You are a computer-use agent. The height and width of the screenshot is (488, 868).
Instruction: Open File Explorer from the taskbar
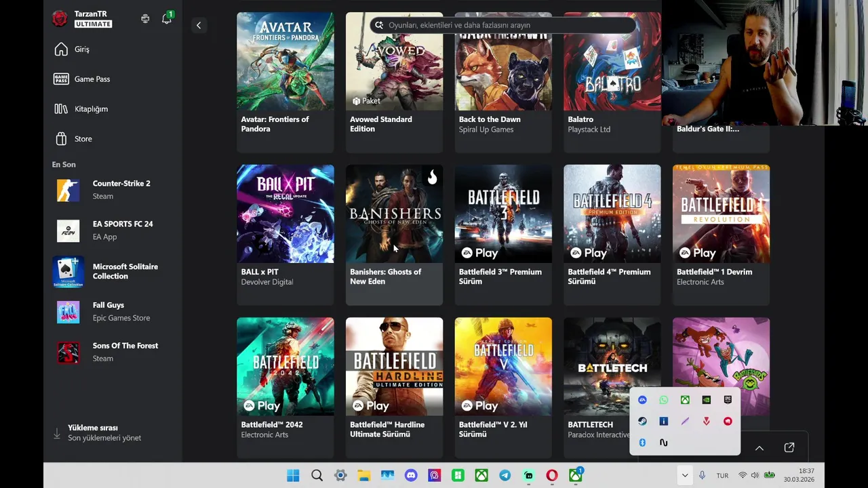(364, 475)
